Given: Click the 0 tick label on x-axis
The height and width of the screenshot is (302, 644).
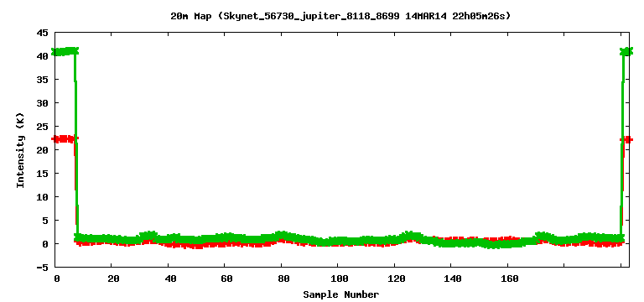Looking at the screenshot, I should point(56,279).
